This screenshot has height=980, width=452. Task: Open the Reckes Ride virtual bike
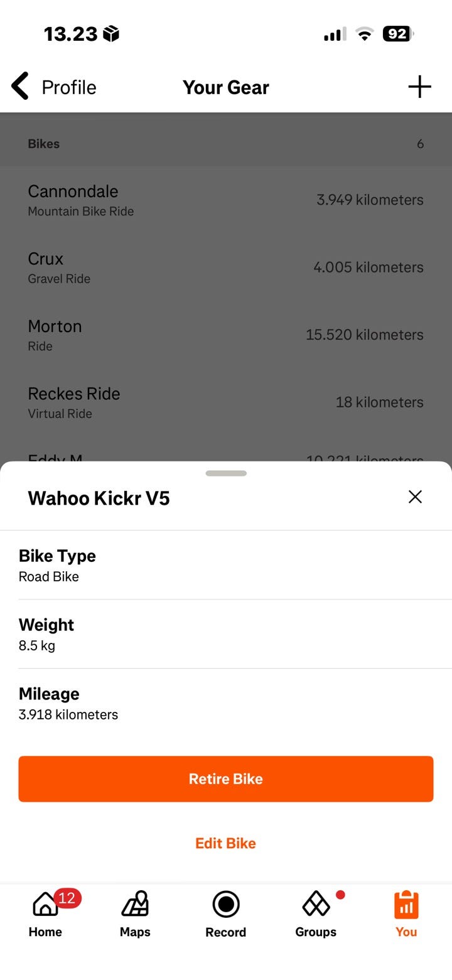click(x=226, y=402)
